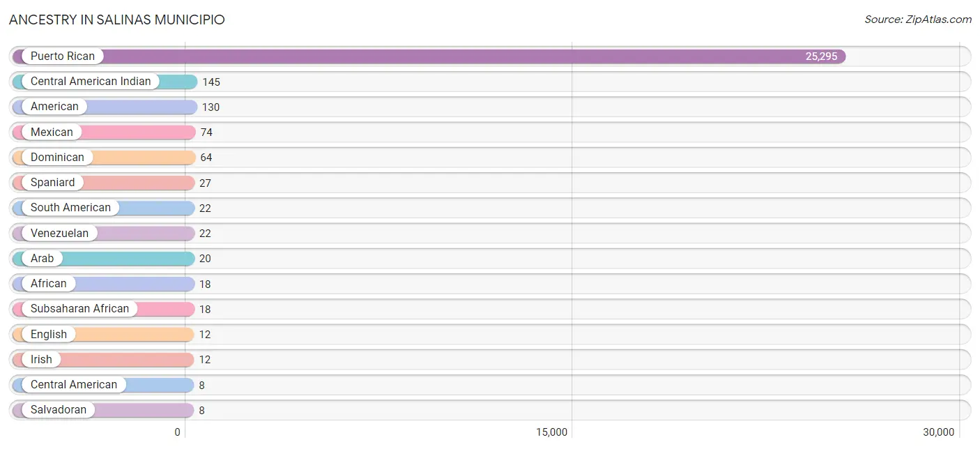The height and width of the screenshot is (449, 980).
Task: Click the African ancestry label
Action: (49, 284)
